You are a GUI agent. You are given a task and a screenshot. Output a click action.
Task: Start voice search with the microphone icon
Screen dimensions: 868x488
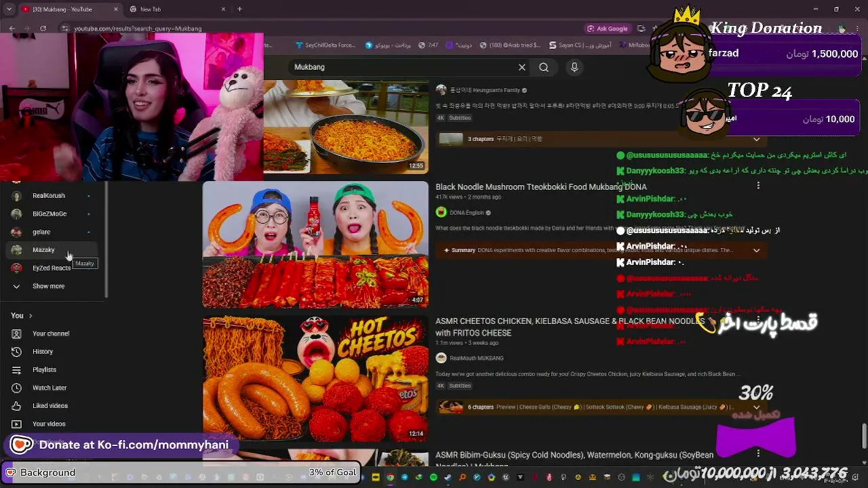[574, 67]
